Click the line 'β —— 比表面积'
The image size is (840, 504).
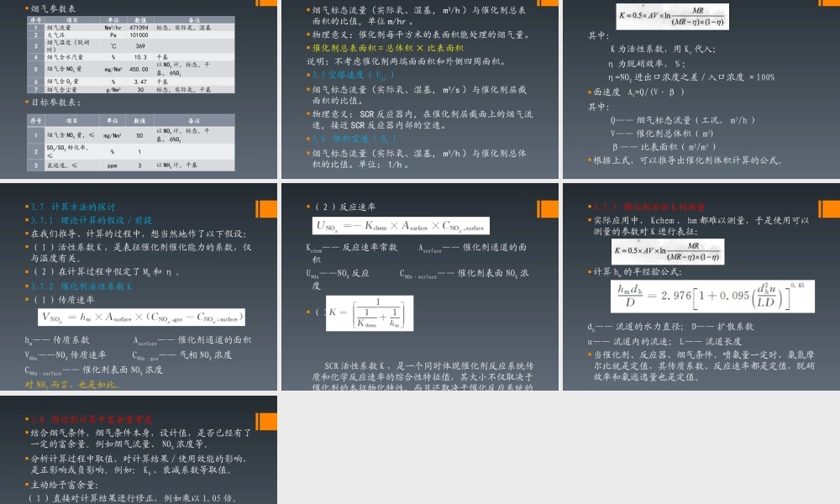664,147
